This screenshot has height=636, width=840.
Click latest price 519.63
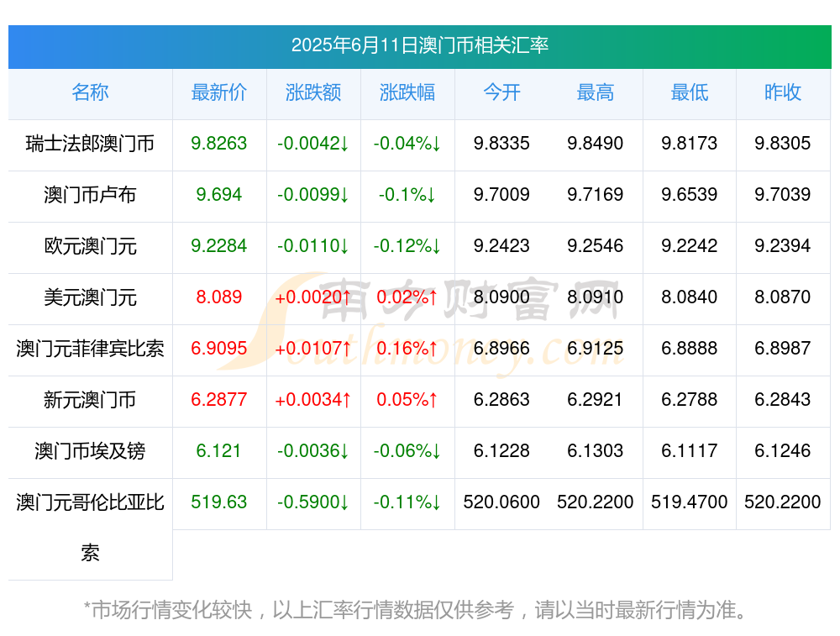click(x=218, y=502)
